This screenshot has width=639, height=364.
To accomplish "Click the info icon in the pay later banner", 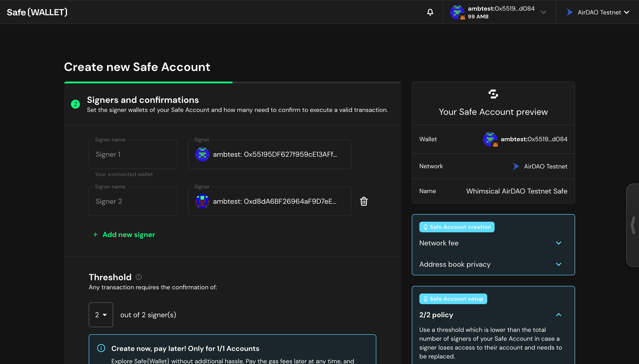I will pos(101,348).
